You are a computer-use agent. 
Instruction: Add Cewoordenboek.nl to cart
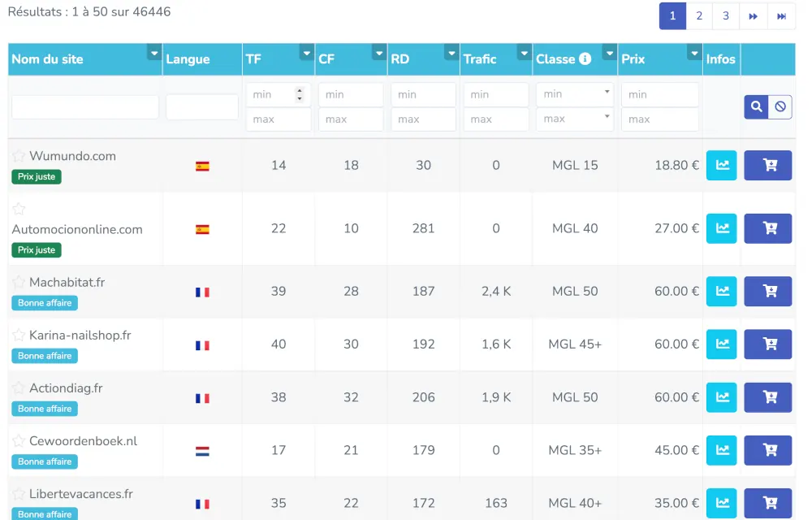768,450
